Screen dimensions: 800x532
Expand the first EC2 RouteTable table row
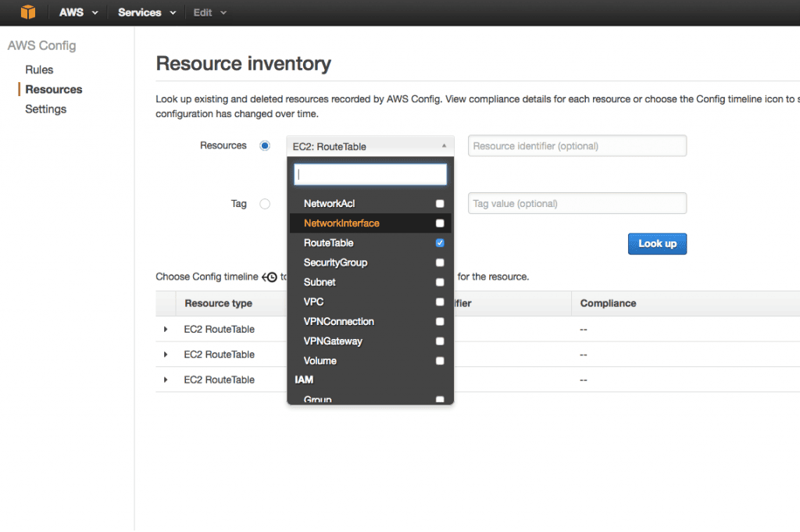[x=166, y=329]
